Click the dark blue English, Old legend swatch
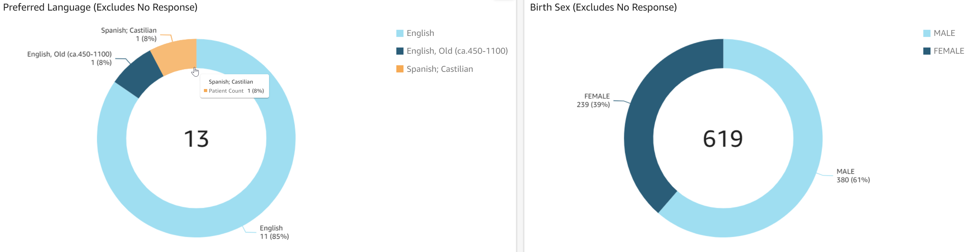 tap(399, 51)
